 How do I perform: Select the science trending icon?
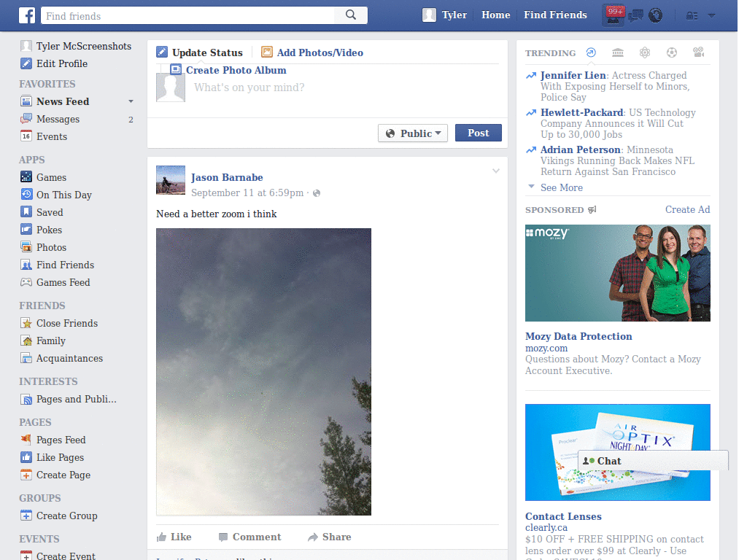point(645,52)
